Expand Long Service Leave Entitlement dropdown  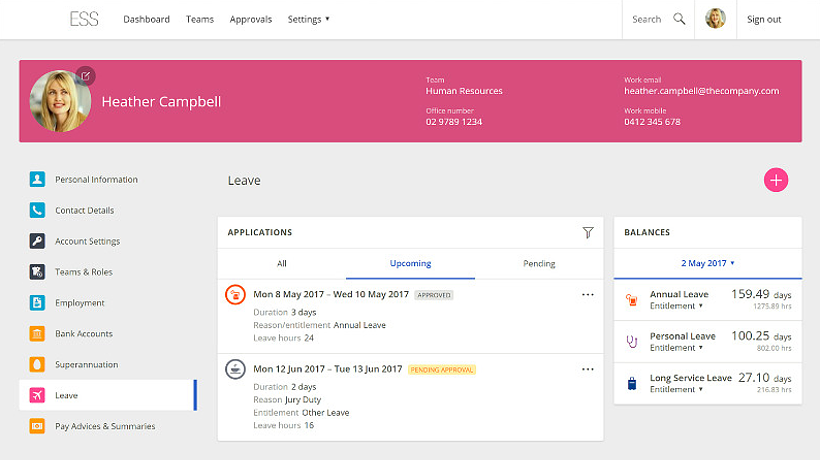[676, 390]
